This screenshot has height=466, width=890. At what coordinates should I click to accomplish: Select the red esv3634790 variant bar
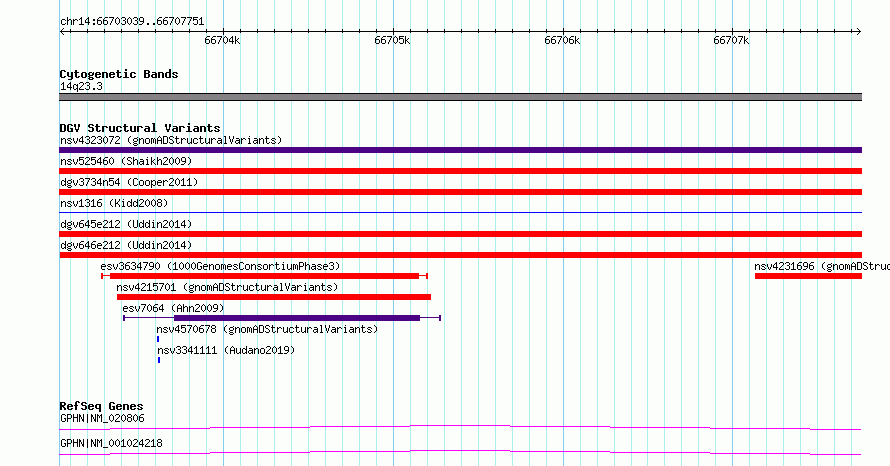point(264,276)
